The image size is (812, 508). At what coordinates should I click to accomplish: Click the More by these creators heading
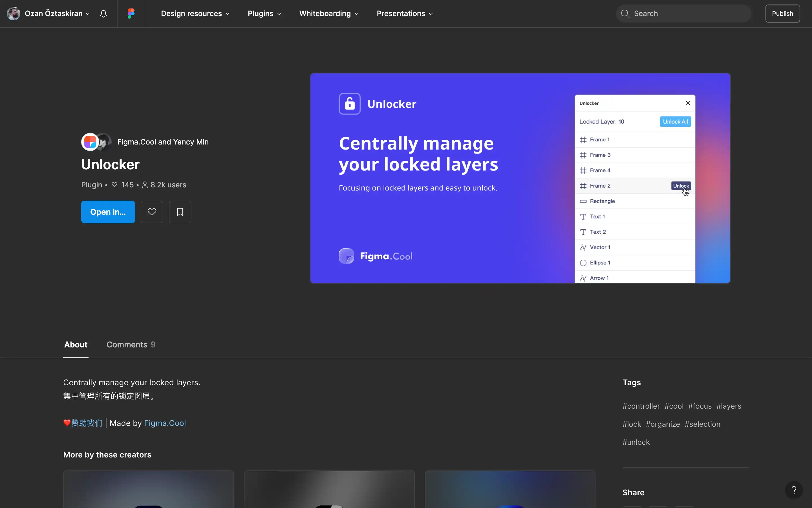pyautogui.click(x=107, y=455)
